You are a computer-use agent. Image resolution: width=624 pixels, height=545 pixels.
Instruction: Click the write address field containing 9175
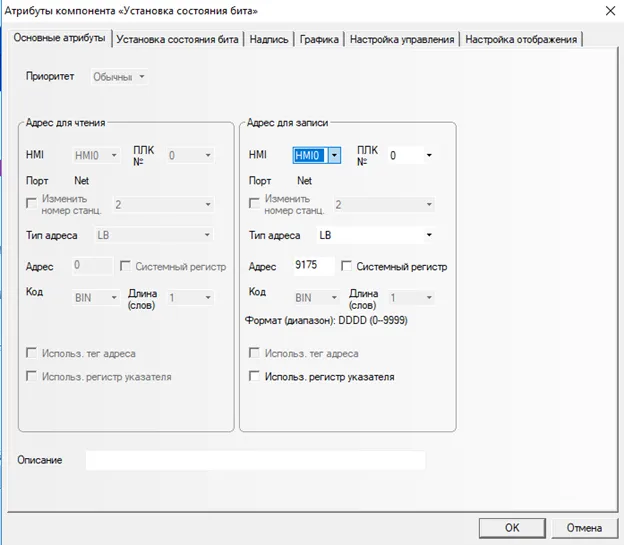[313, 267]
